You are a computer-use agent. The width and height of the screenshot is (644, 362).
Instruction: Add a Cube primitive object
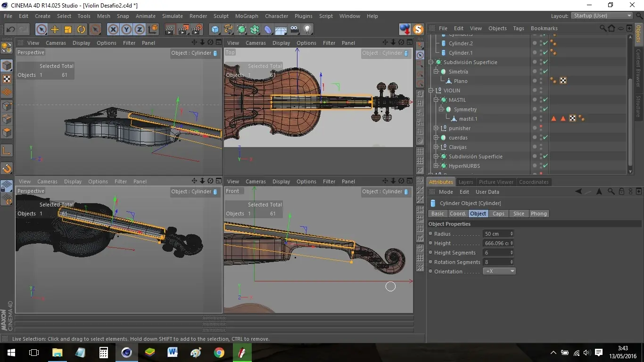click(215, 29)
